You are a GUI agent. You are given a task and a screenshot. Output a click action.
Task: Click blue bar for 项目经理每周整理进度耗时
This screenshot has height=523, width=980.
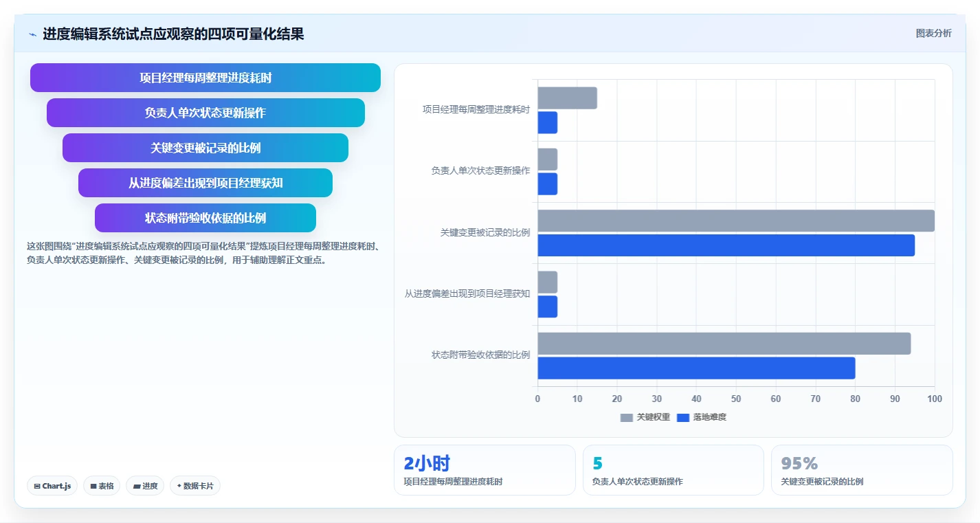point(547,122)
